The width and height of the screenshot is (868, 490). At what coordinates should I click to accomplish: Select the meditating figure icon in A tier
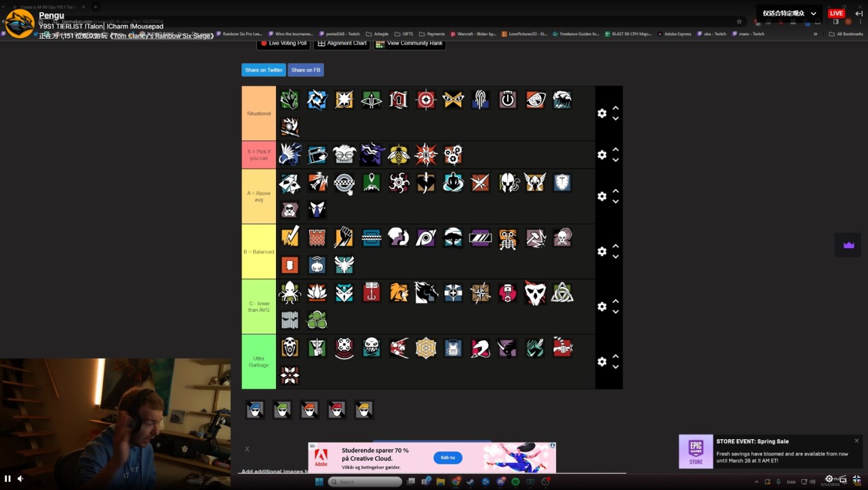point(454,182)
